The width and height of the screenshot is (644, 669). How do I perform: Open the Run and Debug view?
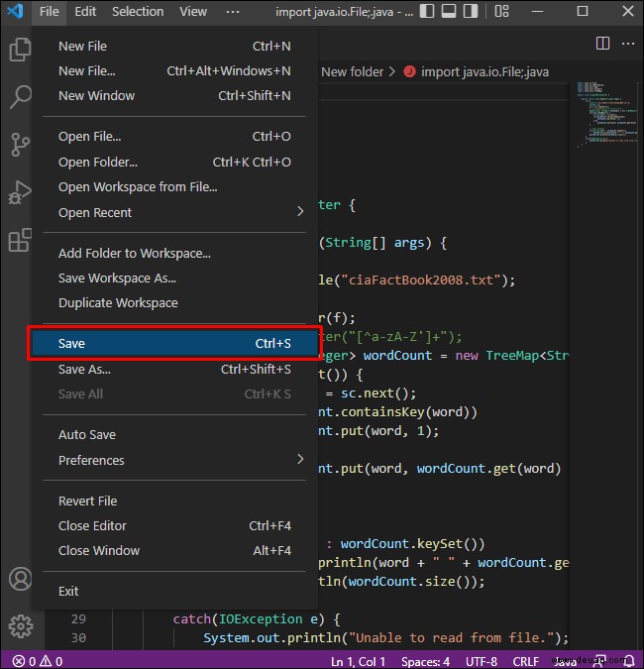(x=20, y=192)
